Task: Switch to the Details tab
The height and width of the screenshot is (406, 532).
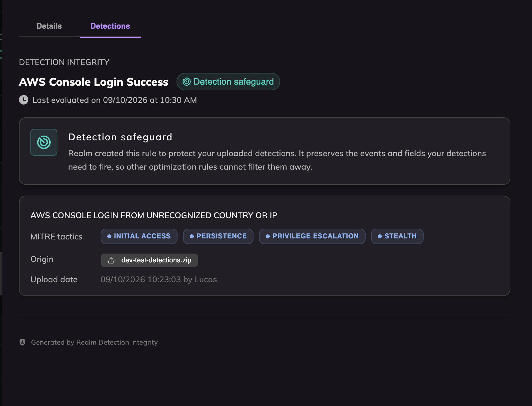Action: click(49, 26)
